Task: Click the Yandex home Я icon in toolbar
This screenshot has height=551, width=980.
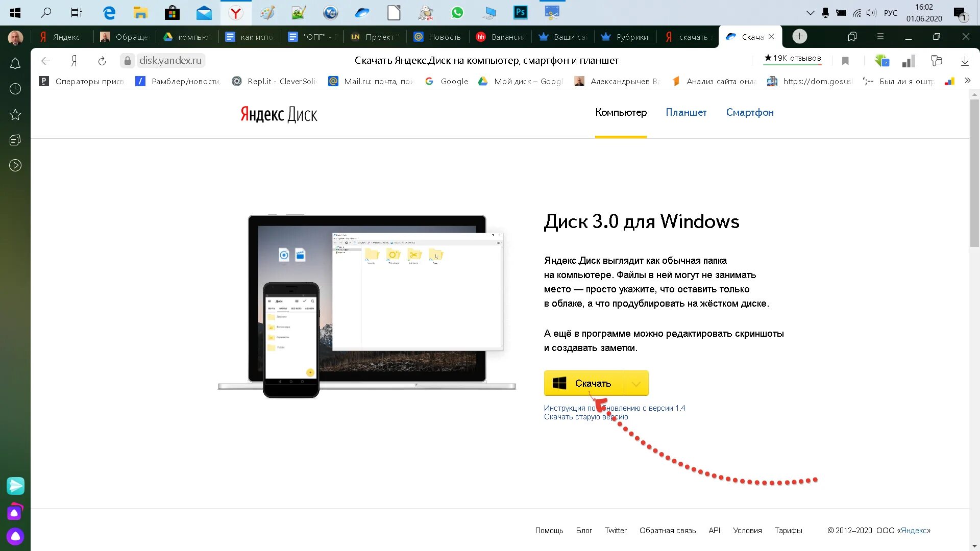Action: pyautogui.click(x=74, y=61)
